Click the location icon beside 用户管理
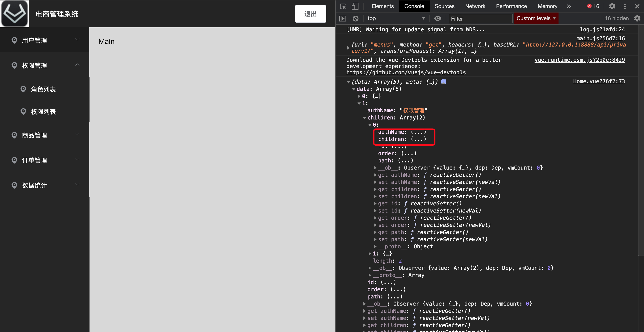 tap(14, 40)
